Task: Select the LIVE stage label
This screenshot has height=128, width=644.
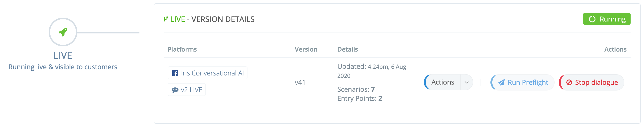Action: click(x=63, y=56)
